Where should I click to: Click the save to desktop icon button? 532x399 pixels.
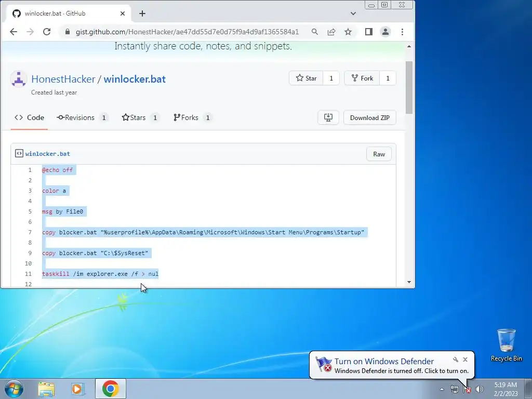(x=328, y=117)
